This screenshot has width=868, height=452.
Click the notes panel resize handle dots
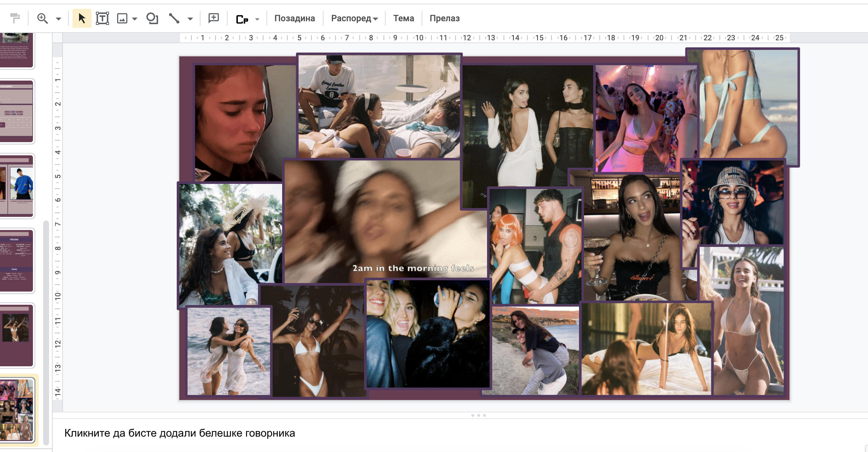pos(478,415)
